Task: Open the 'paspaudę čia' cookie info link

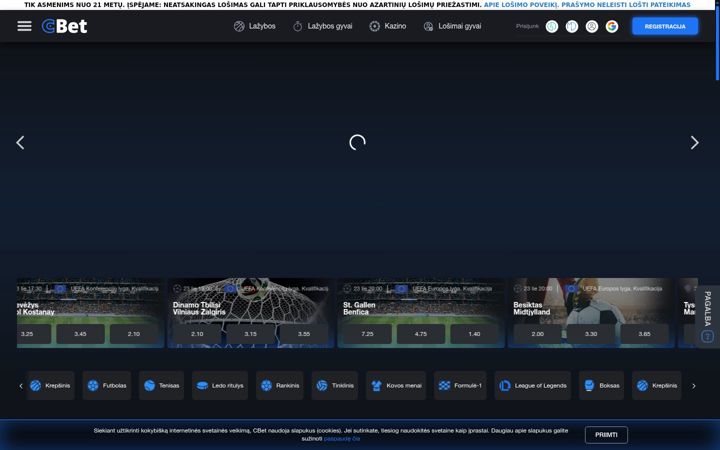Action: pos(342,439)
